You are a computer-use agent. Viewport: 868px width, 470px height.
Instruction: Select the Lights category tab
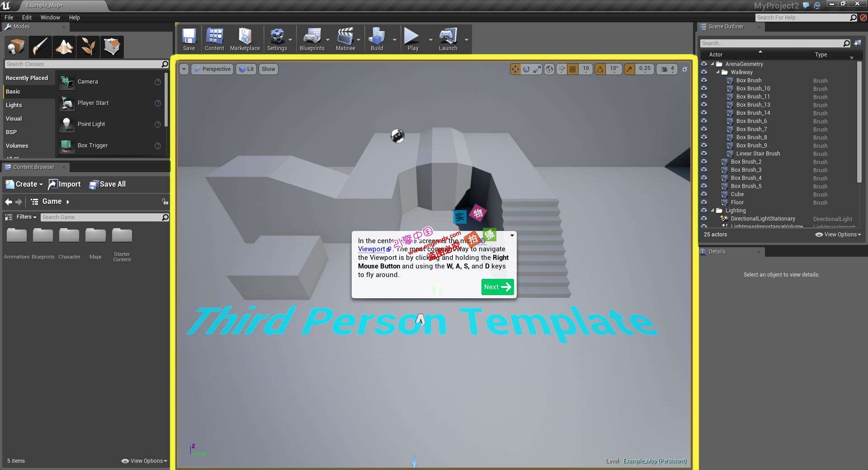(29, 105)
